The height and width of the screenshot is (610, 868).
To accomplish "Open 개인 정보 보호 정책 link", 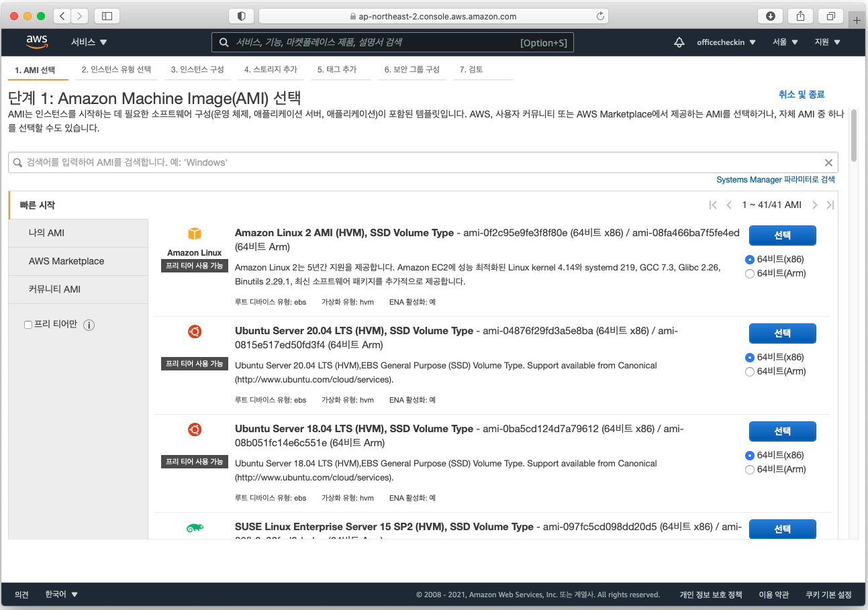I will pyautogui.click(x=711, y=595).
